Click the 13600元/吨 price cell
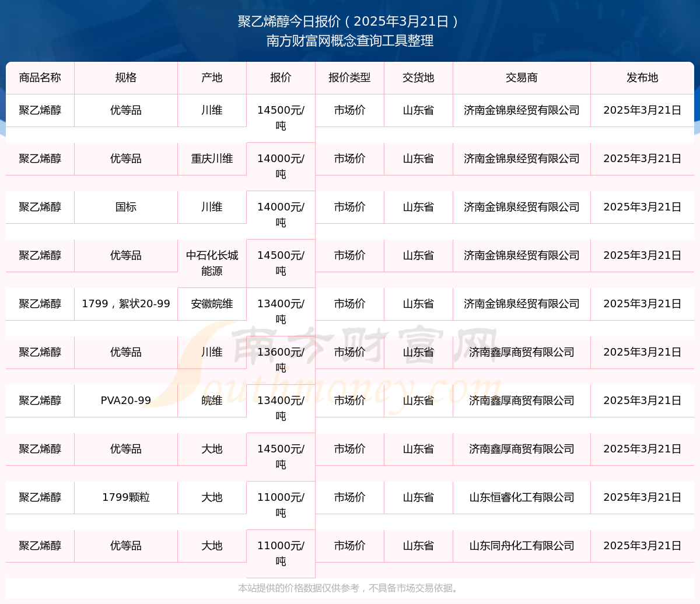 point(281,360)
